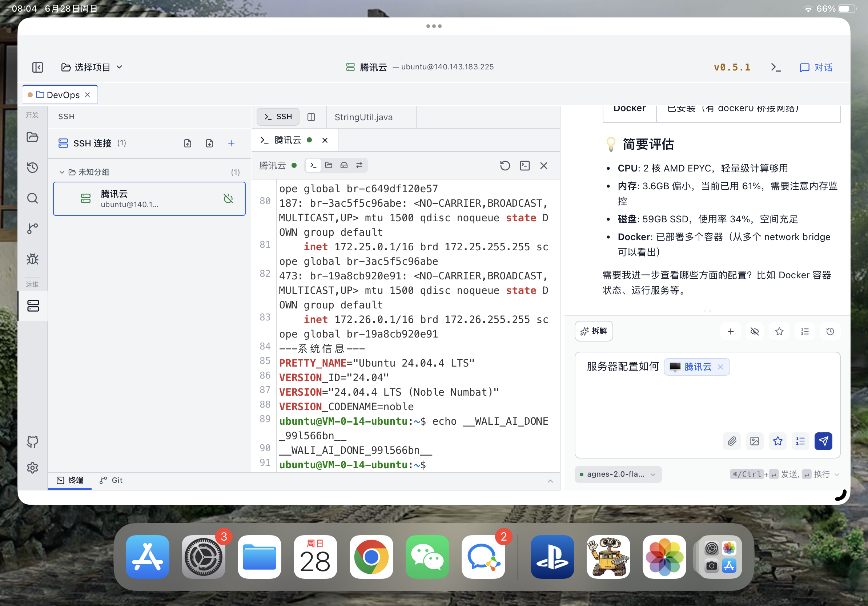This screenshot has height=606, width=868.
Task: Open WeChat from the dock
Action: point(427,557)
